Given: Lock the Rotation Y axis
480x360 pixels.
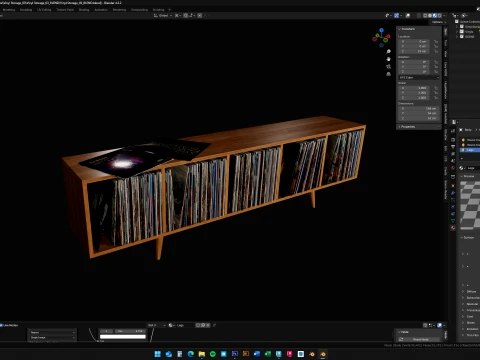Looking at the screenshot, I should coord(436,67).
